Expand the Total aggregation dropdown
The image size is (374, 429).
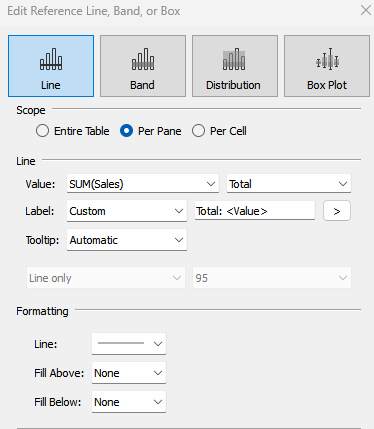[x=289, y=184]
